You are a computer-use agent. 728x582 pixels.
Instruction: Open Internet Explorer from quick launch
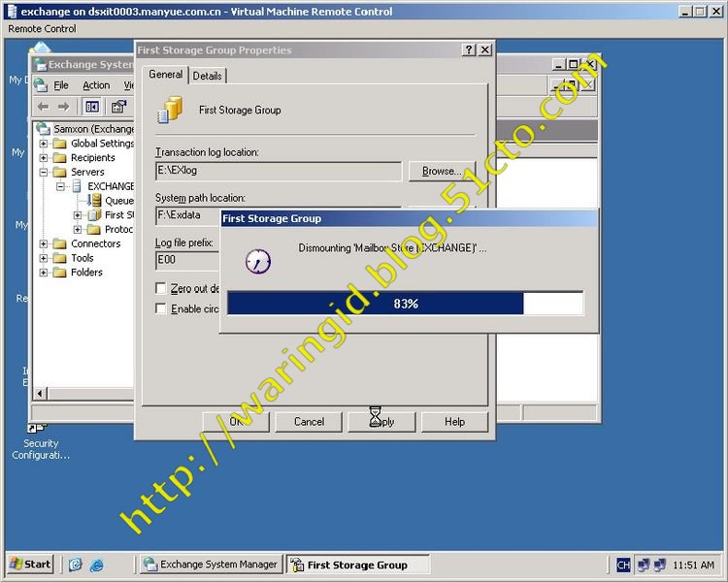tap(96, 565)
